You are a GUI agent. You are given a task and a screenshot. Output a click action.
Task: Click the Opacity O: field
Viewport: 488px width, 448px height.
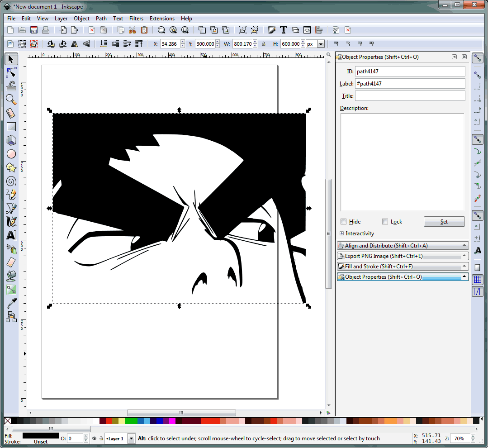(76, 438)
